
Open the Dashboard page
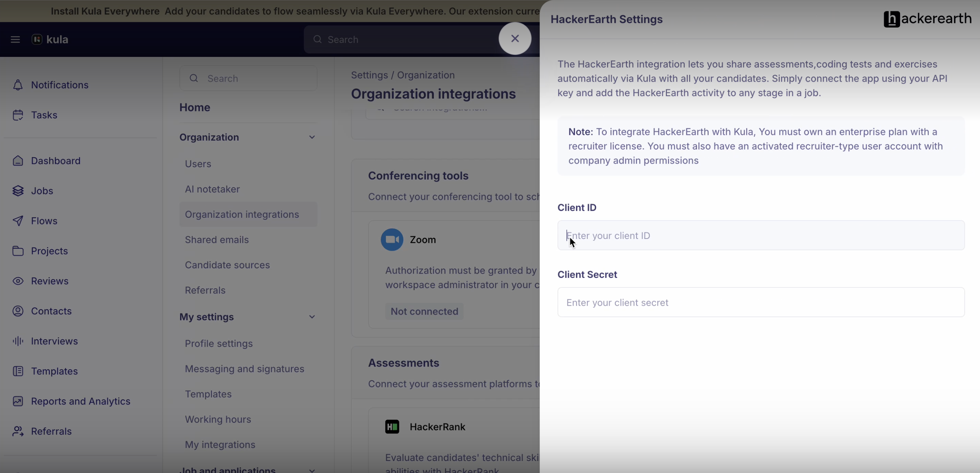56,160
